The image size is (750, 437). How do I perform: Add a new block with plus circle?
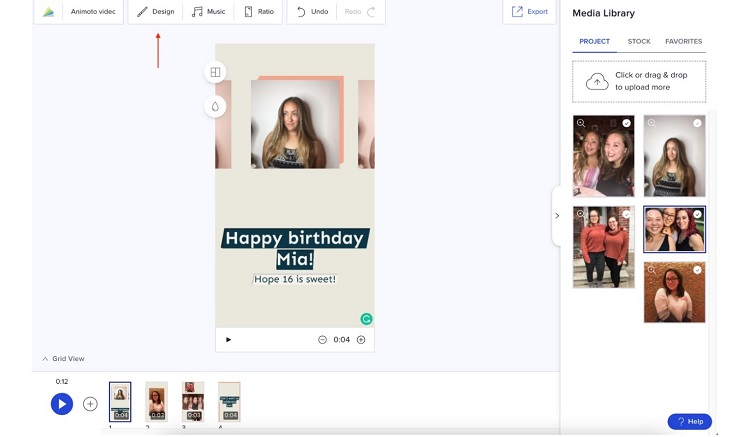click(x=90, y=404)
